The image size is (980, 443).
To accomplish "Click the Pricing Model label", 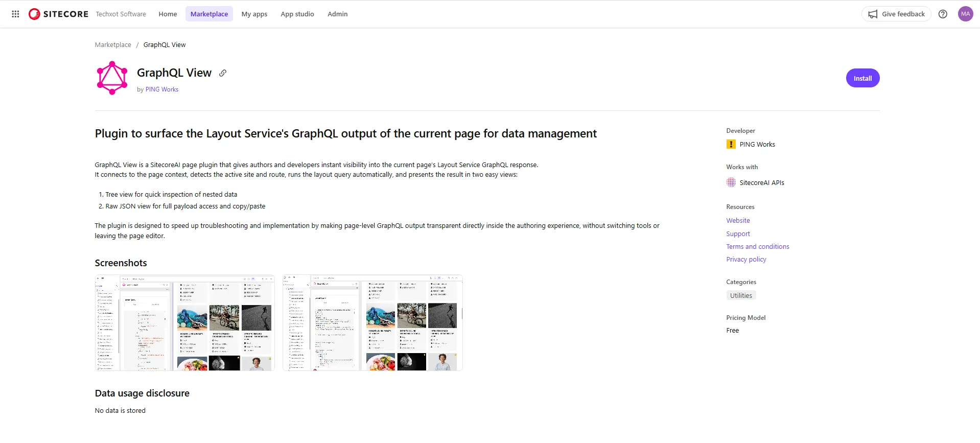I will pos(746,318).
